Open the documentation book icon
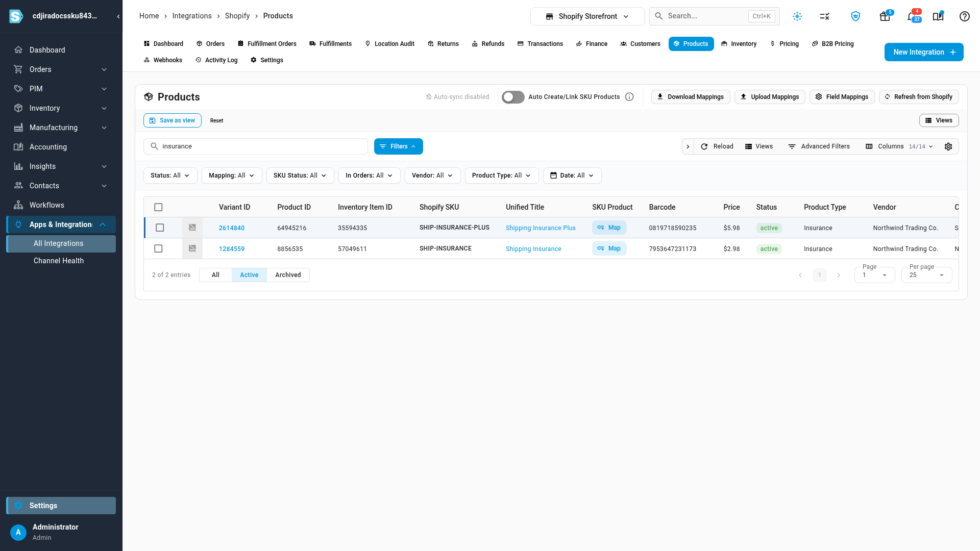 938,16
